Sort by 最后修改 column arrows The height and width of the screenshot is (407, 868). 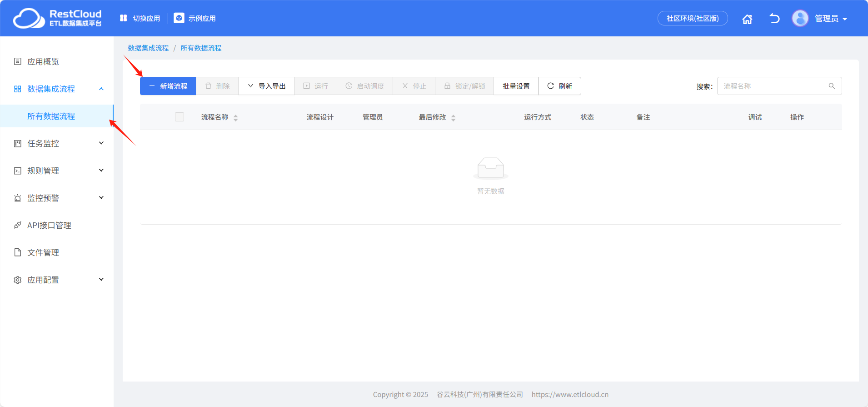coord(453,118)
